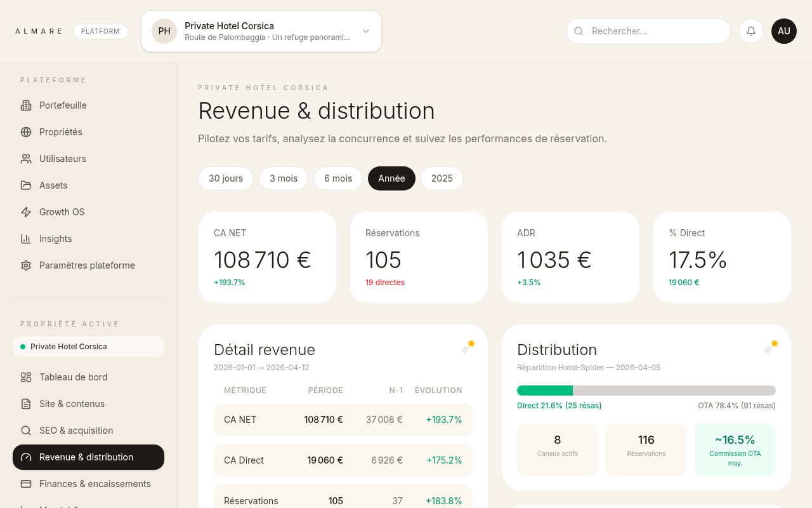Viewport: 812px width, 508px height.
Task: Select the 30 jours period
Action: coord(226,178)
